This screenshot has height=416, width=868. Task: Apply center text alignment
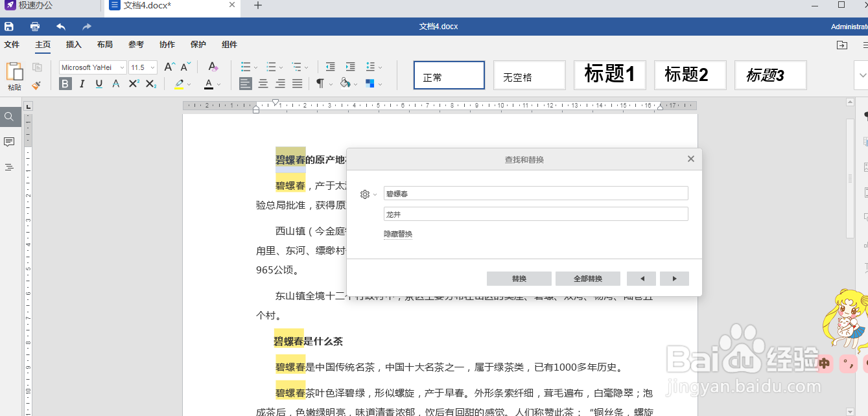point(263,84)
